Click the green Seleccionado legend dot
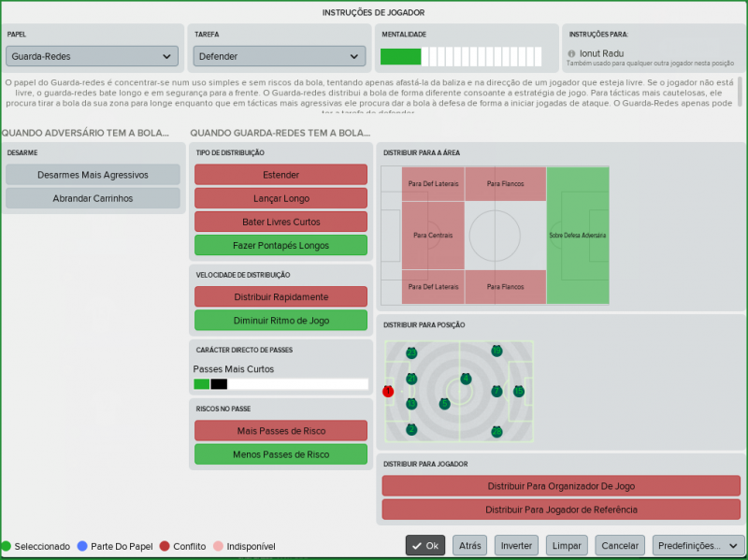Viewport: 748px width, 560px height. 8,546
